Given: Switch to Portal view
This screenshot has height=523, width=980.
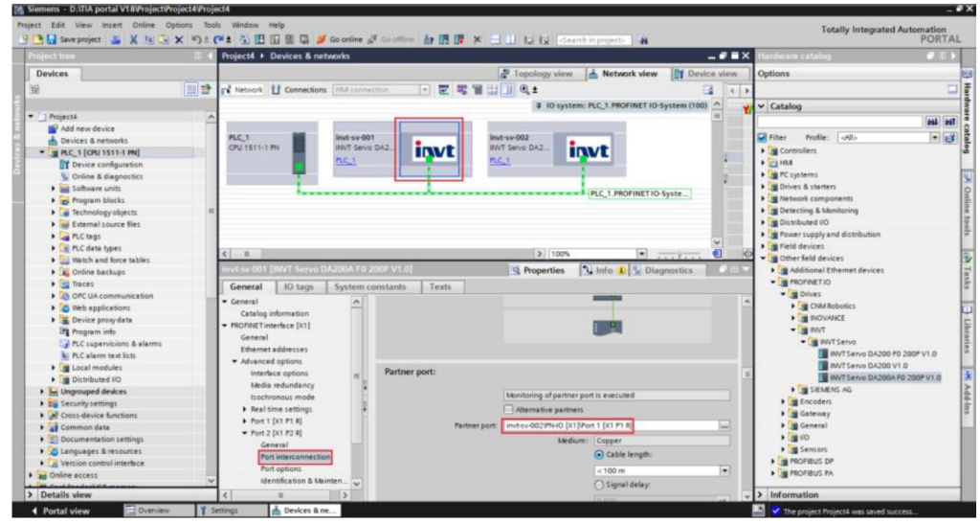Looking at the screenshot, I should click(x=60, y=512).
